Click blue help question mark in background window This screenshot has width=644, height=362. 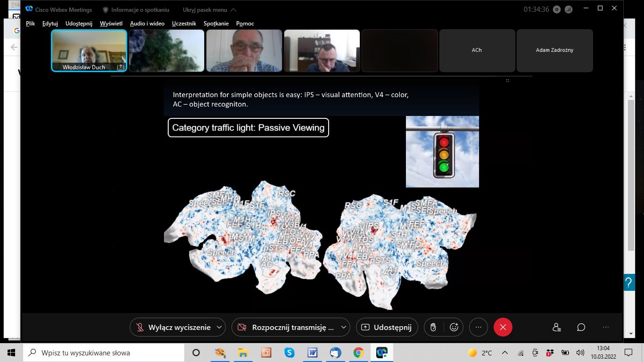coord(628,283)
